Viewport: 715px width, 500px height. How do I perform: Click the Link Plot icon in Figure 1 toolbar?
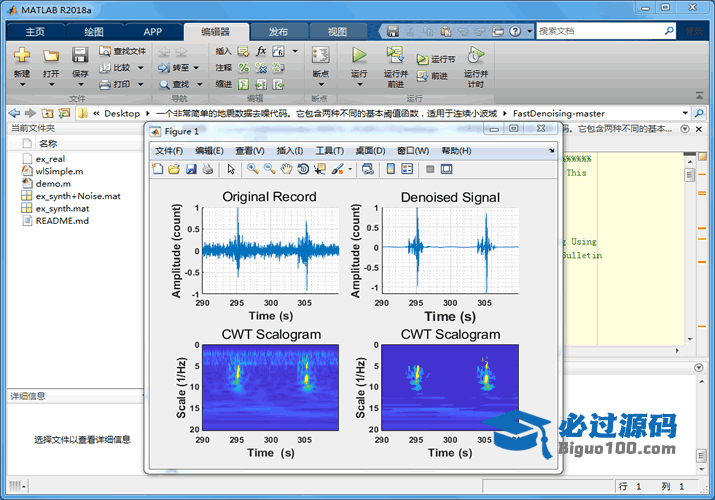pos(368,169)
